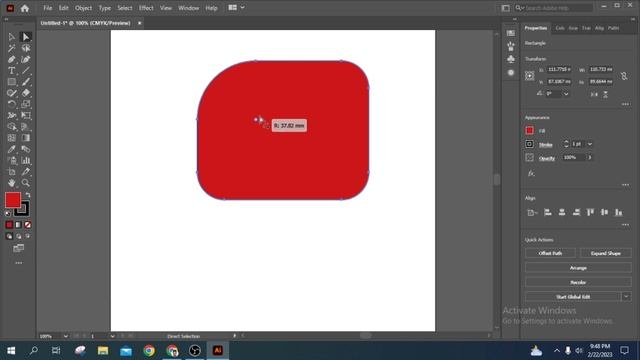Open the Align To dropdown
The width and height of the screenshot is (640, 360).
pyautogui.click(x=532, y=213)
